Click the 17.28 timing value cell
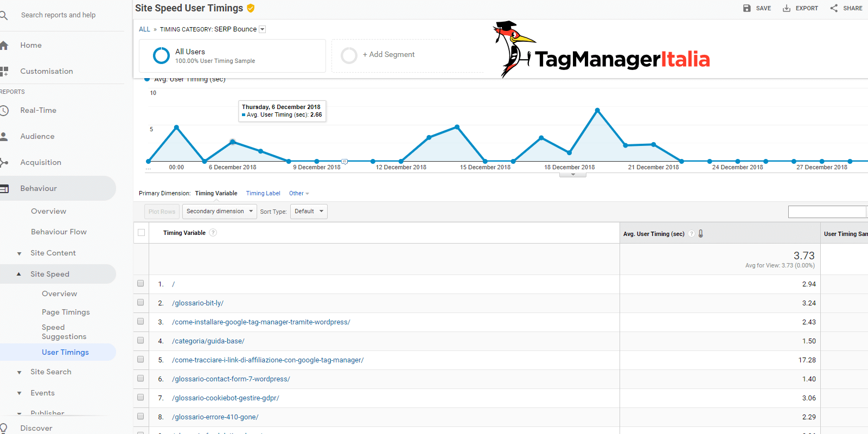Image resolution: width=868 pixels, height=434 pixels. [x=807, y=360]
